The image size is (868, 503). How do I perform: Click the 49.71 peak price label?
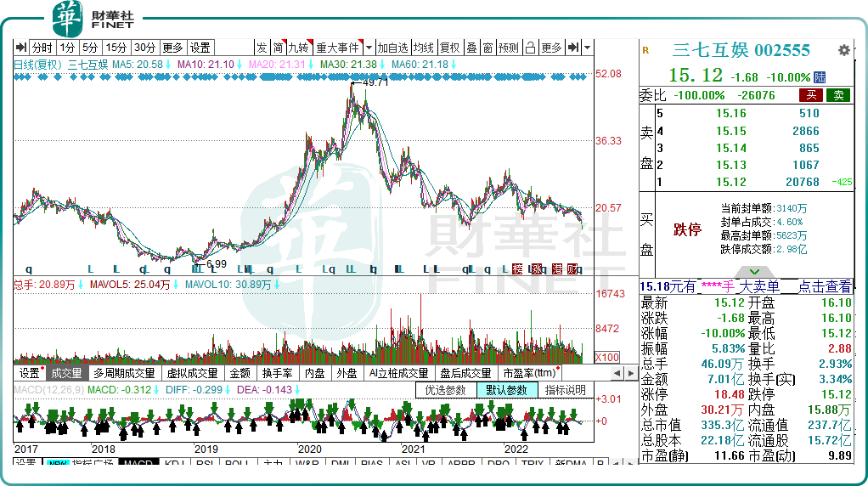375,82
